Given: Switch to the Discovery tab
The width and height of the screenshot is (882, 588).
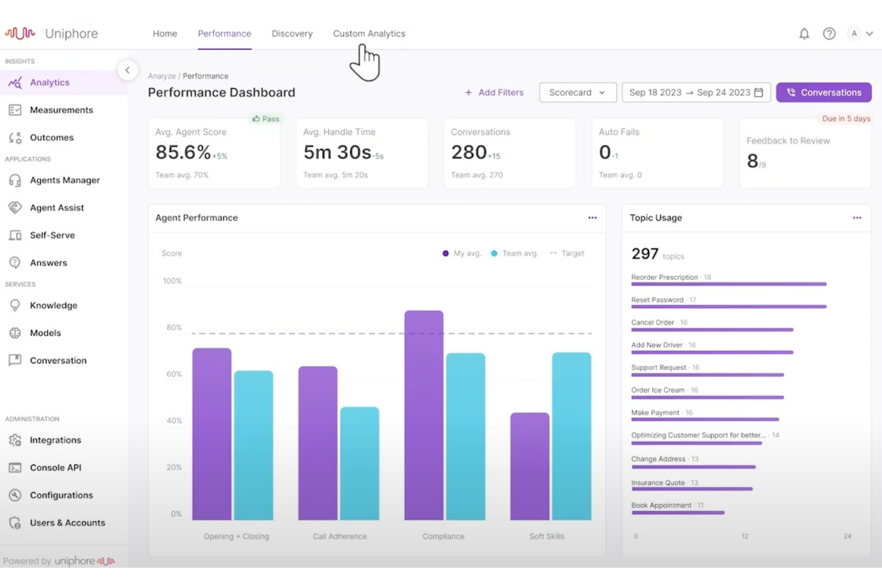Looking at the screenshot, I should pyautogui.click(x=292, y=33).
